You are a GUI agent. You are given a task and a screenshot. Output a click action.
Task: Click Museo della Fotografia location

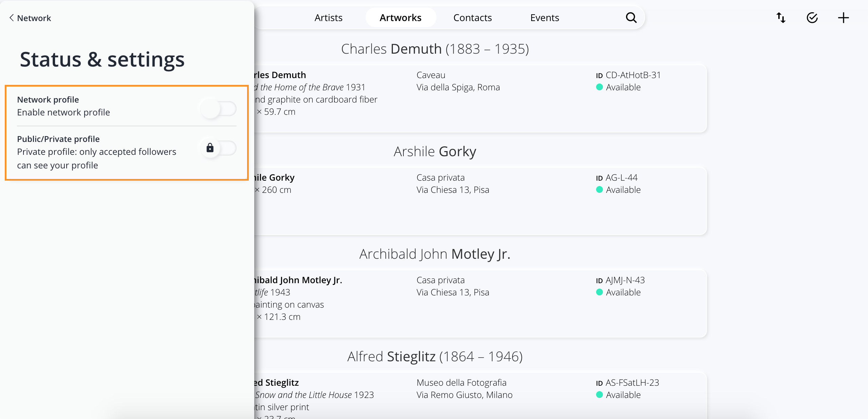pos(462,383)
